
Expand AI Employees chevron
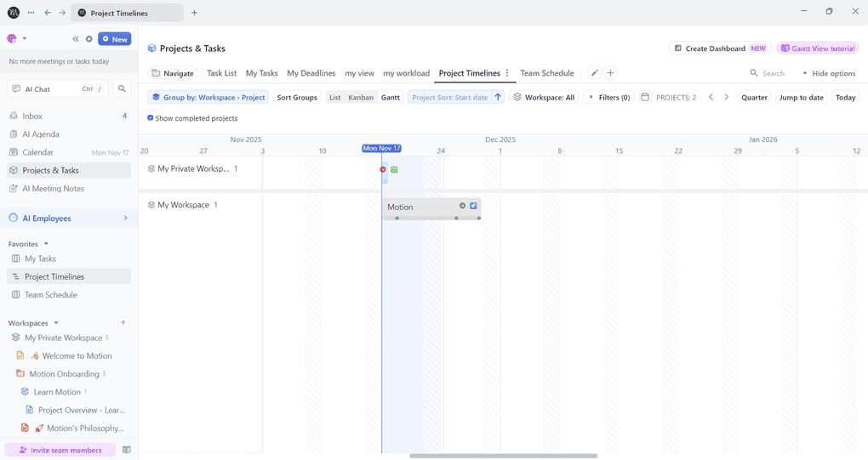click(126, 218)
